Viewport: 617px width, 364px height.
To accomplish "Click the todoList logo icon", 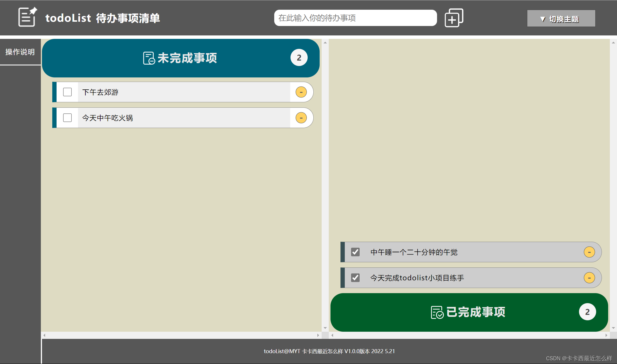I will click(x=27, y=17).
